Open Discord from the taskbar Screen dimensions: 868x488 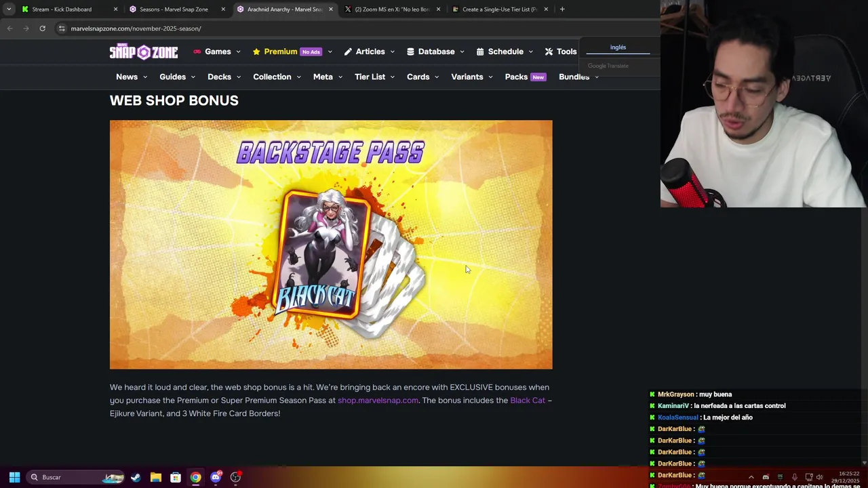216,477
